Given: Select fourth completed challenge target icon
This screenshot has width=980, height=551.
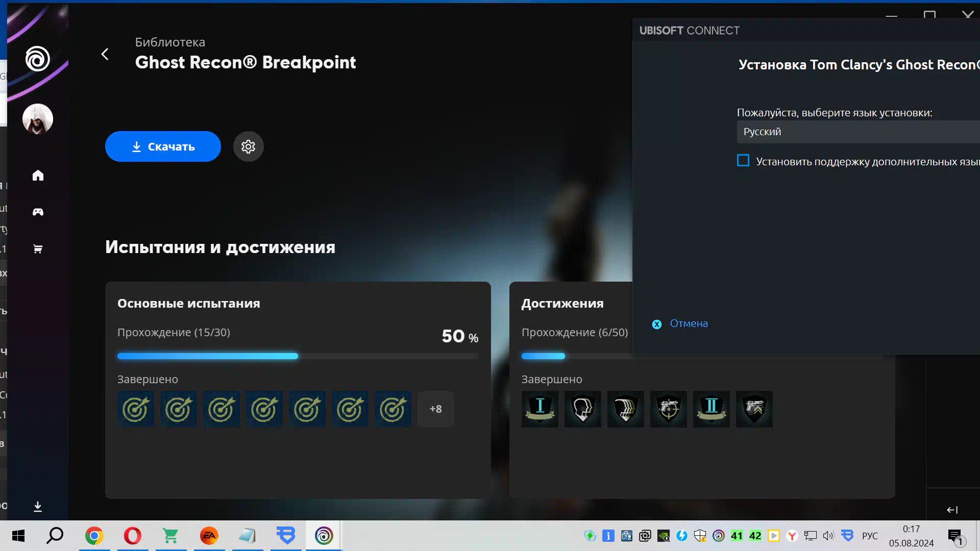Looking at the screenshot, I should pyautogui.click(x=264, y=409).
